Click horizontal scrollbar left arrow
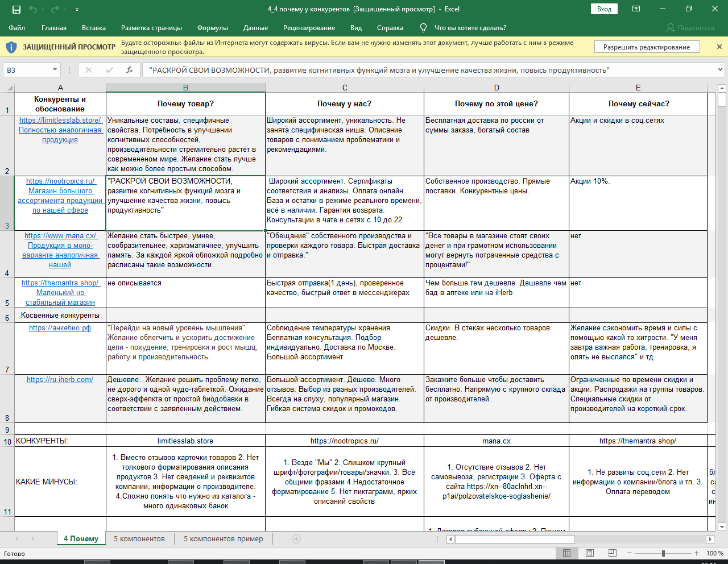Image resolution: width=728 pixels, height=564 pixels. pos(450,539)
